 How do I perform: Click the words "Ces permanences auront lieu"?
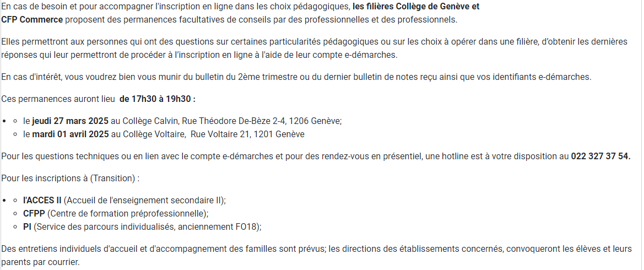pyautogui.click(x=58, y=99)
